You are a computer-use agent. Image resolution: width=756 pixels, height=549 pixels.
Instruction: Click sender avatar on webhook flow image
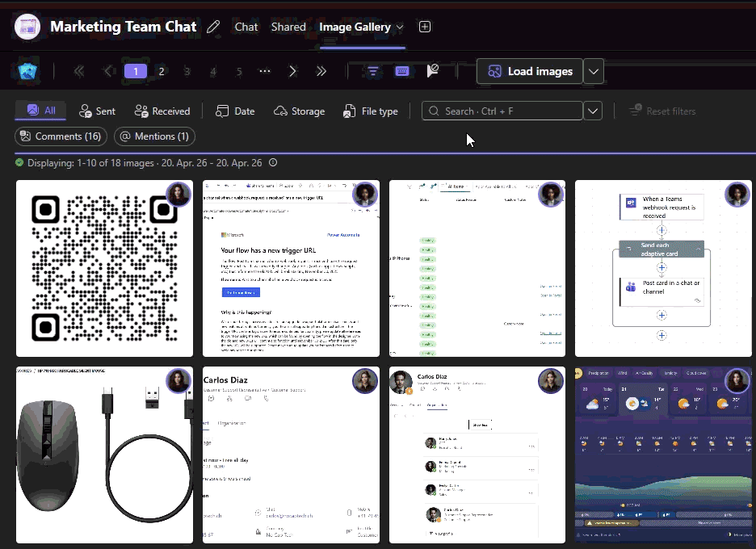pyautogui.click(x=737, y=195)
